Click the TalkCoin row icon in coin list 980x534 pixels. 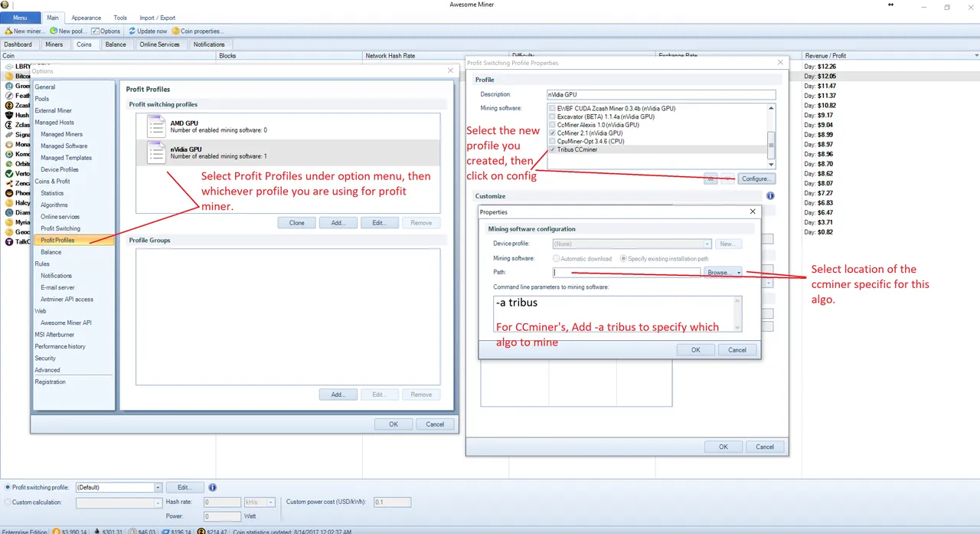point(9,241)
